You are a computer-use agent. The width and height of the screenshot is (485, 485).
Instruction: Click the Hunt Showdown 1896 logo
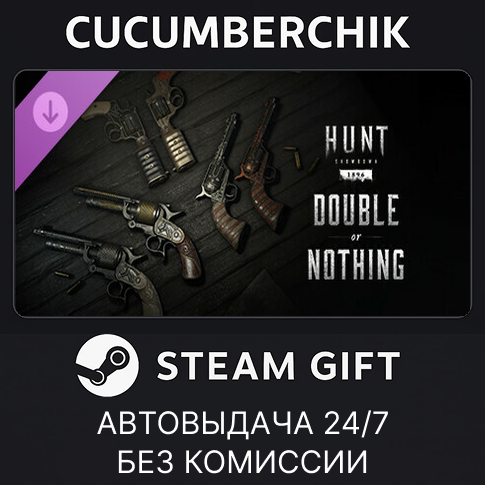[x=356, y=153]
